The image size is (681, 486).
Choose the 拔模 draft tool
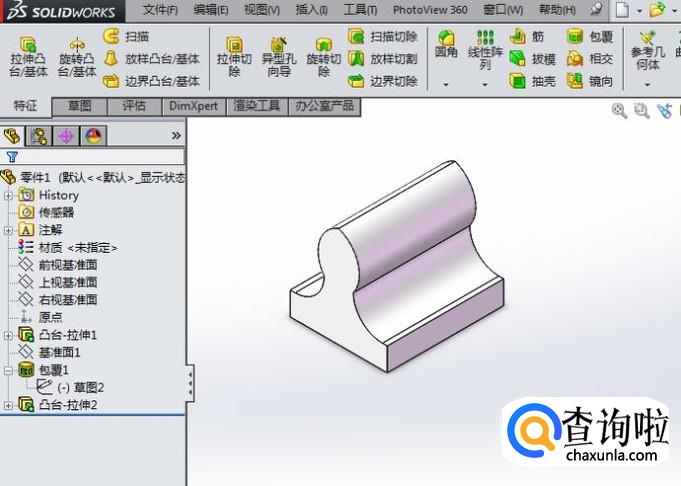pyautogui.click(x=532, y=59)
